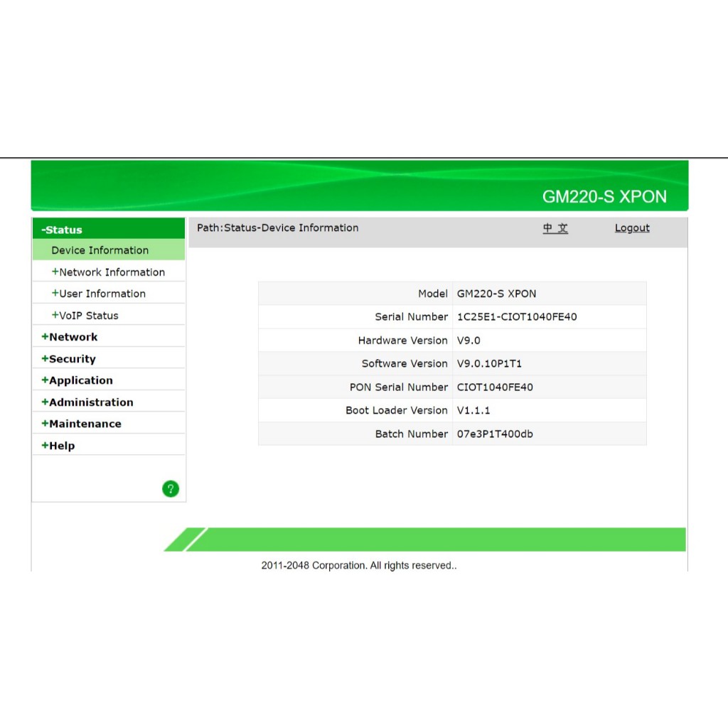Click the Batch Number value 07e3P1T400db
The width and height of the screenshot is (728, 728).
[494, 434]
